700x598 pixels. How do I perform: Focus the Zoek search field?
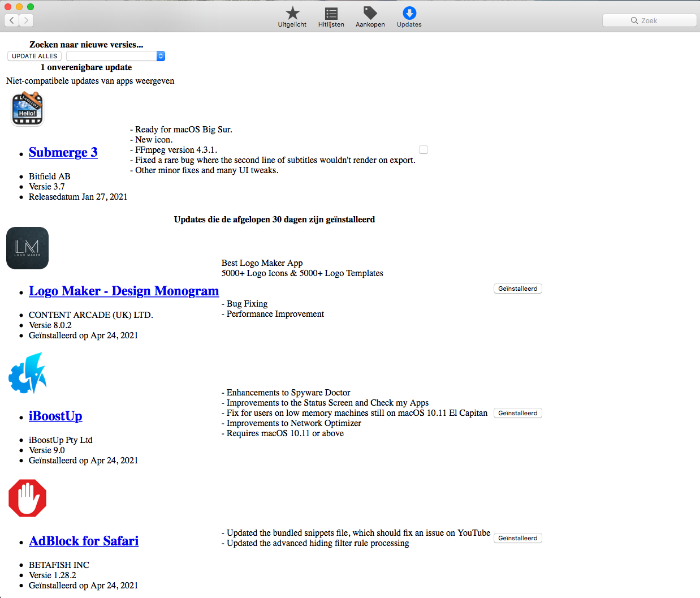[649, 20]
